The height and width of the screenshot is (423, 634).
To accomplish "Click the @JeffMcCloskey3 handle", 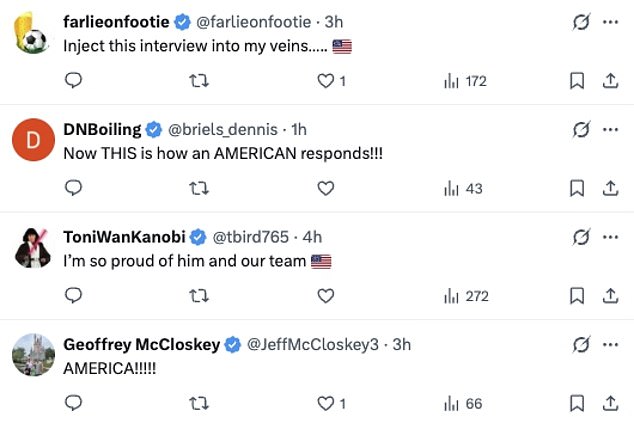I will tap(312, 344).
